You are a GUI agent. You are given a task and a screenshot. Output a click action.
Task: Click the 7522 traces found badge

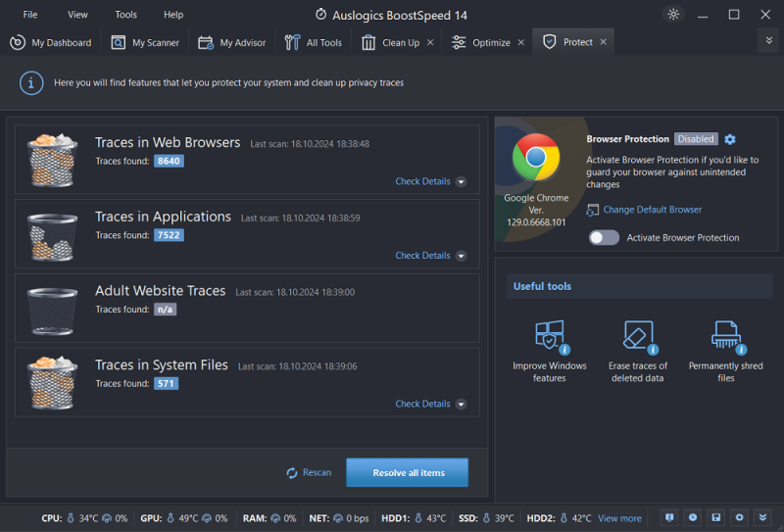169,235
